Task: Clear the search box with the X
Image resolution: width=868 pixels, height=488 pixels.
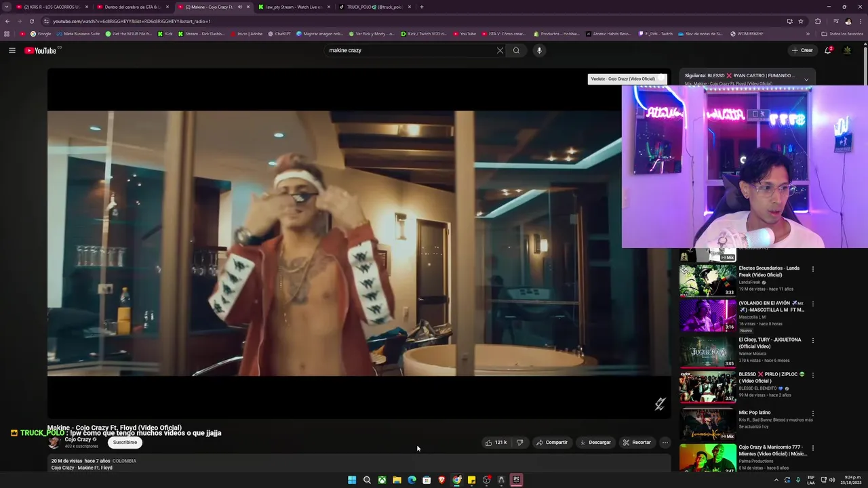Action: (500, 50)
